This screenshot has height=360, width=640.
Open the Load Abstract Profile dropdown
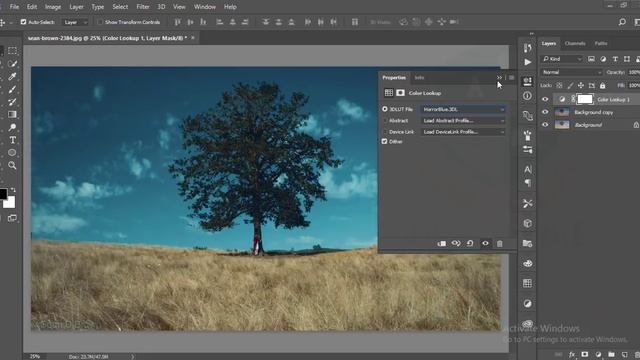[463, 121]
